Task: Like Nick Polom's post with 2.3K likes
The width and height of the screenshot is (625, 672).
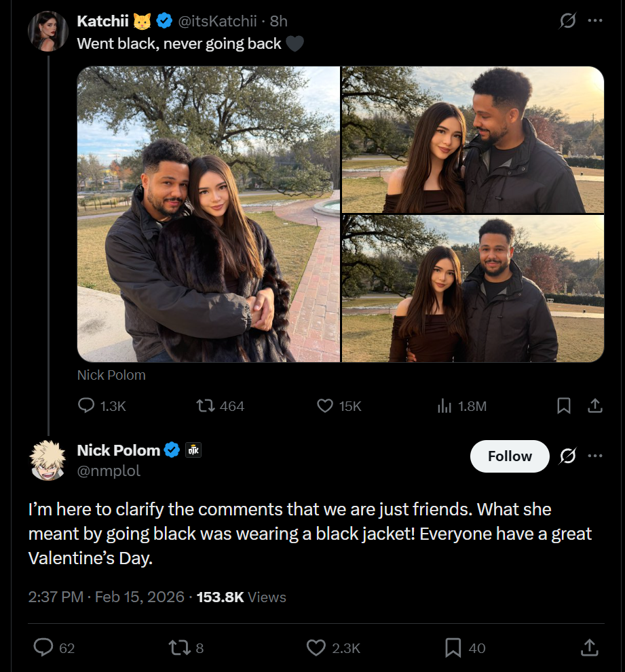Action: [316, 648]
